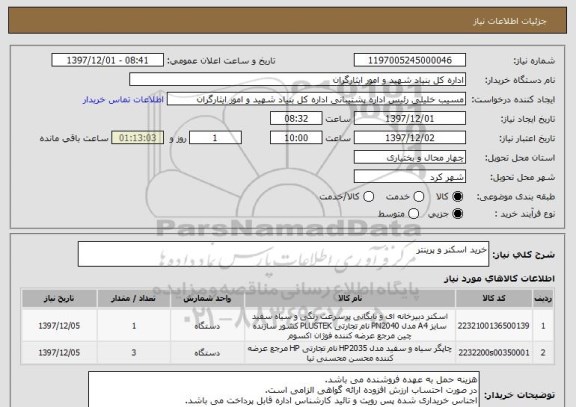Open اطلاعات تماس خریدار link

(x=123, y=100)
